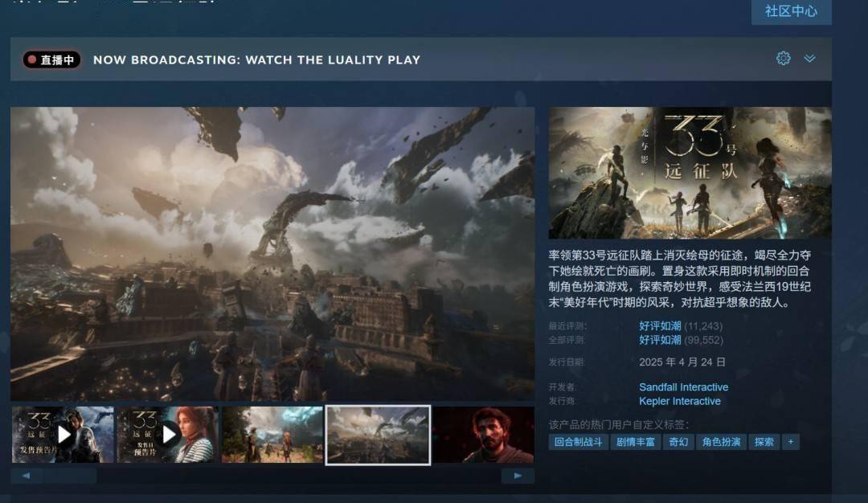Click the right arrow of thumbnail scroller

tap(518, 476)
